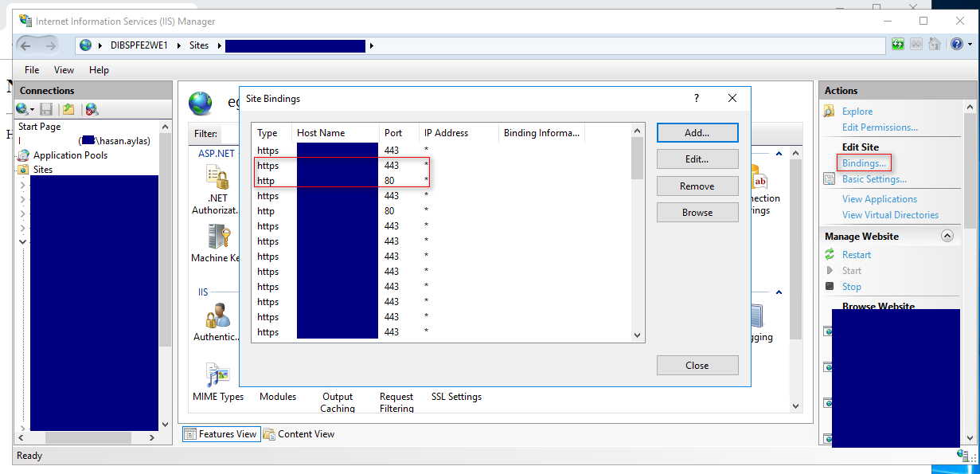Click the Remove button in Site Bindings
The image size is (980, 474).
tap(697, 186)
